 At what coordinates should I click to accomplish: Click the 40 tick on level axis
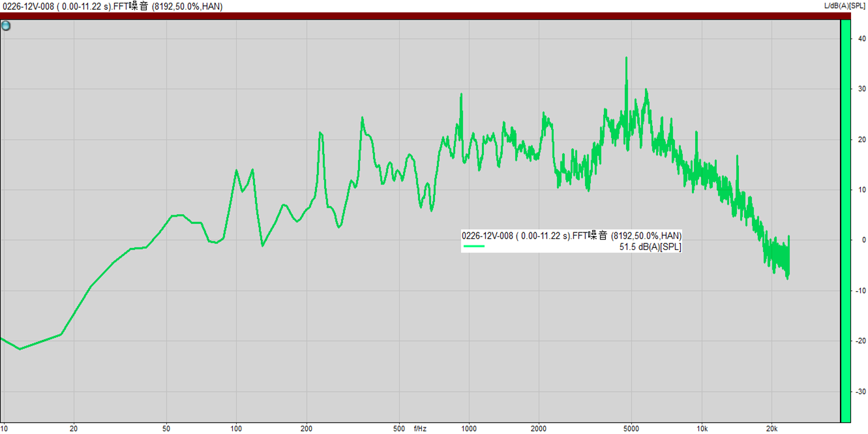point(862,39)
